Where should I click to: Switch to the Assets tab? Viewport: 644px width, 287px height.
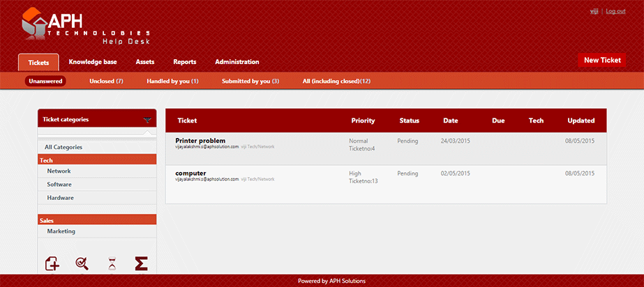click(x=145, y=62)
